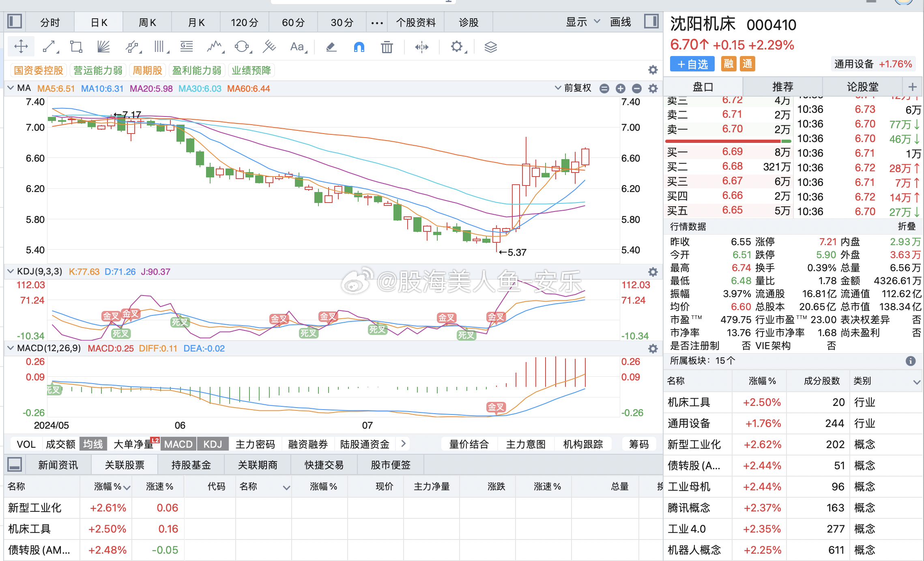924x561 pixels.
Task: Switch to 推荐 tab in right panel
Action: tap(783, 86)
